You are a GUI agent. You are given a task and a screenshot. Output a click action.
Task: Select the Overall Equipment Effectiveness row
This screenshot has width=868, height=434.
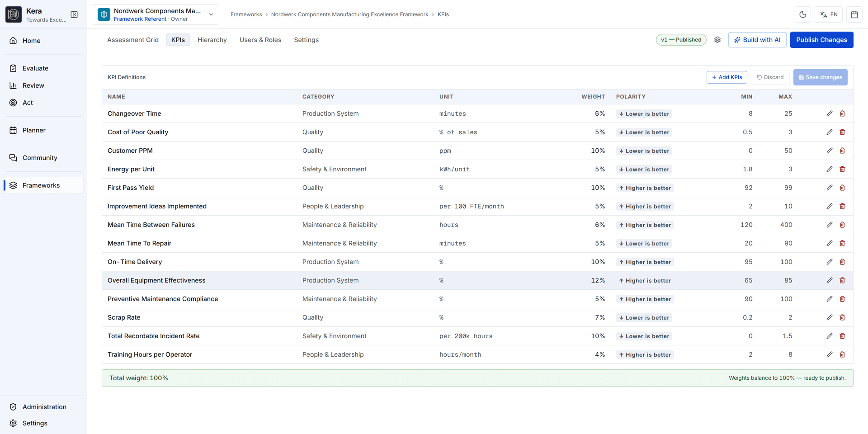pyautogui.click(x=477, y=280)
